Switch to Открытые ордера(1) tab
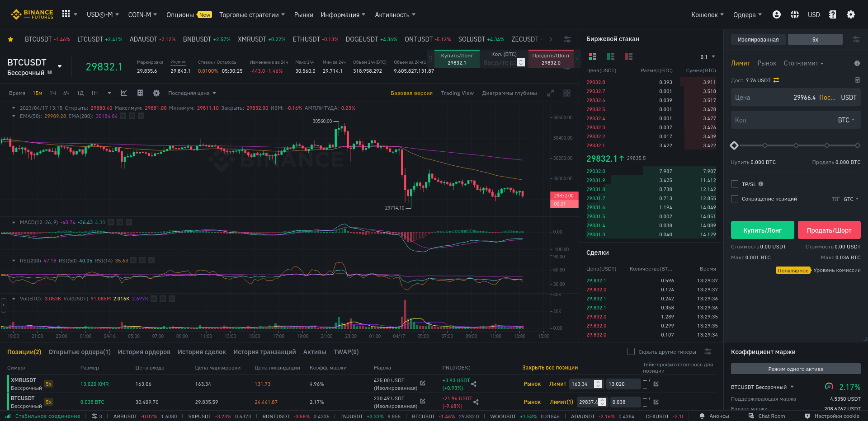 coord(80,352)
